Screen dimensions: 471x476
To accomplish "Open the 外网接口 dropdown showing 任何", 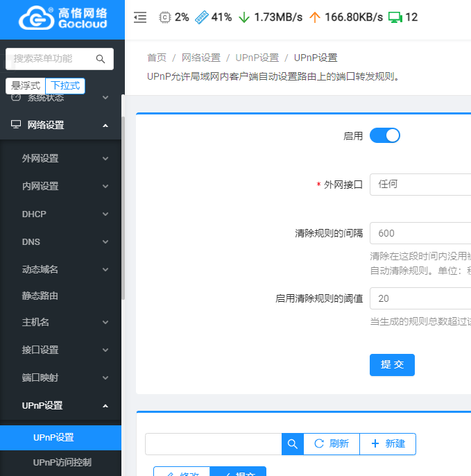I will point(420,185).
